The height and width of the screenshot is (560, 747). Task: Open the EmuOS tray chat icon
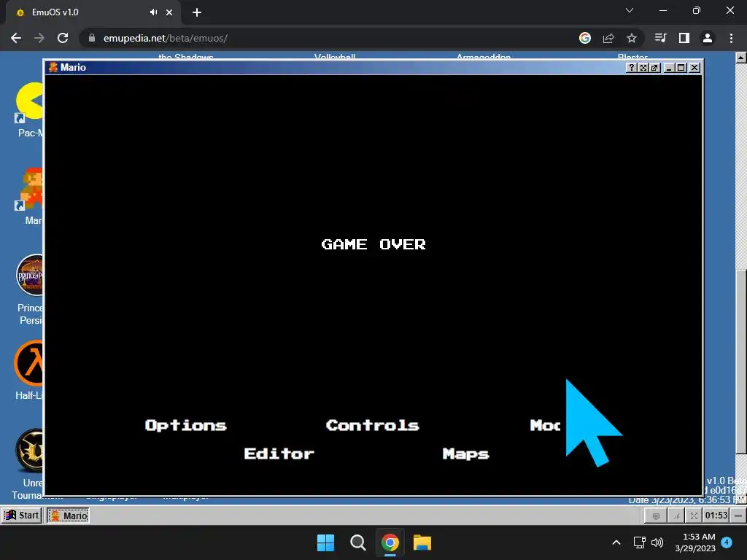[656, 516]
